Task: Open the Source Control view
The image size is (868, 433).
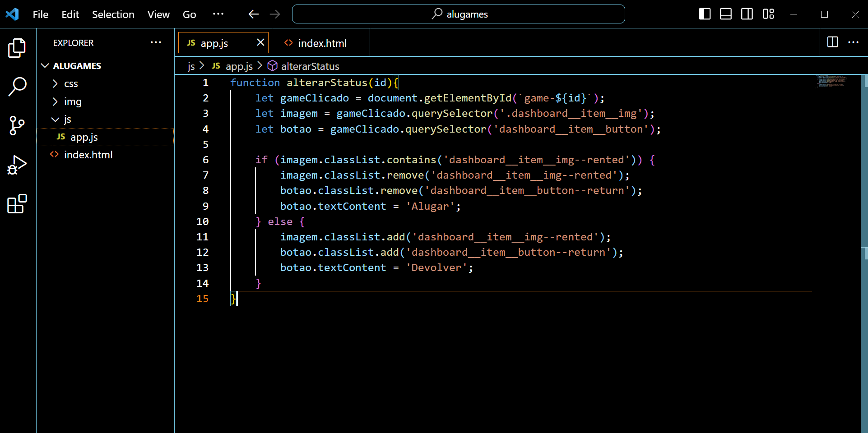Action: coord(17,125)
